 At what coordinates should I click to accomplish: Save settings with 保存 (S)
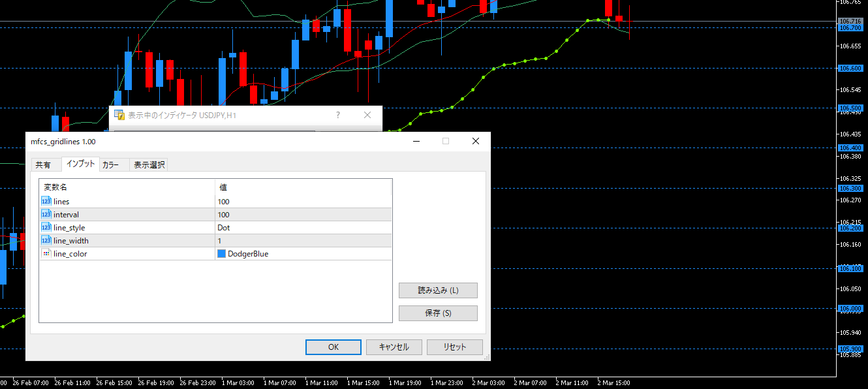[x=438, y=313]
